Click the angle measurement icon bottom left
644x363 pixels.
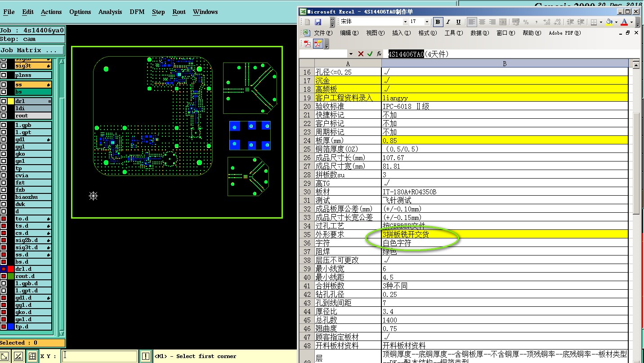18,356
